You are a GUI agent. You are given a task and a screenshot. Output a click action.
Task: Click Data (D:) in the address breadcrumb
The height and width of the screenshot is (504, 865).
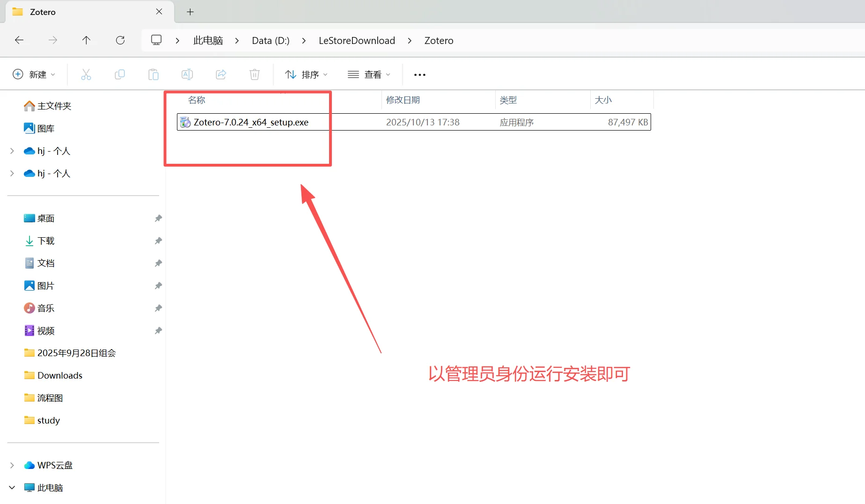[x=271, y=41]
